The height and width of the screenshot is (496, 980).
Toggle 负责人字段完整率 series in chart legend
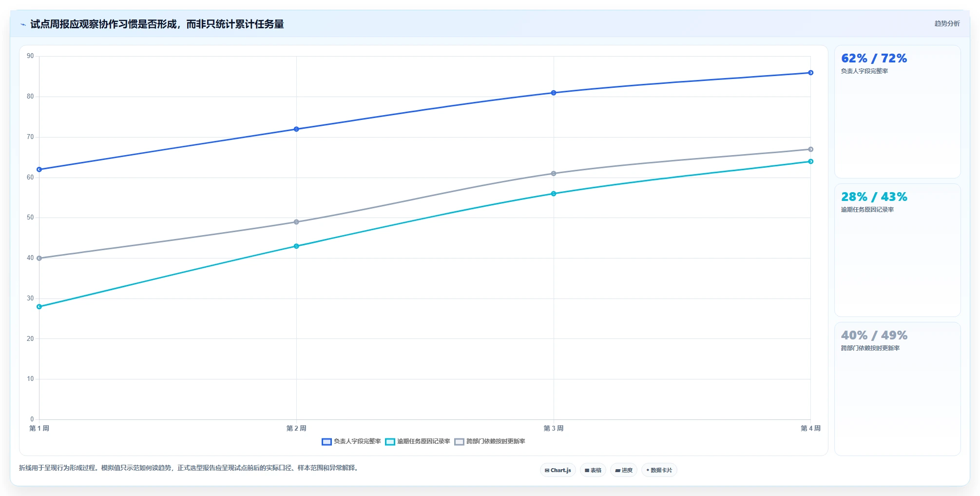click(351, 441)
